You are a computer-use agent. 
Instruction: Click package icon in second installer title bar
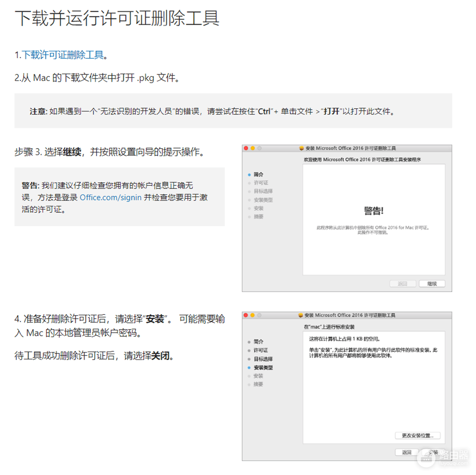pos(300,315)
